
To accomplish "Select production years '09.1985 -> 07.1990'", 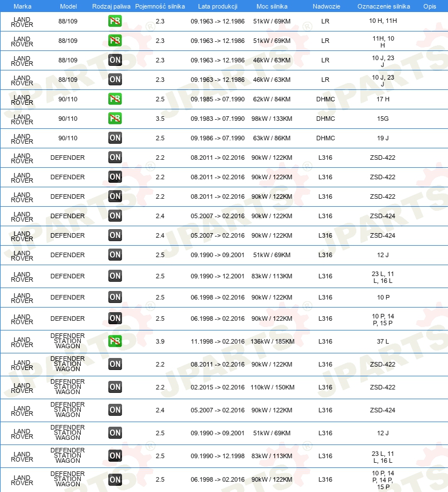I will (x=218, y=99).
